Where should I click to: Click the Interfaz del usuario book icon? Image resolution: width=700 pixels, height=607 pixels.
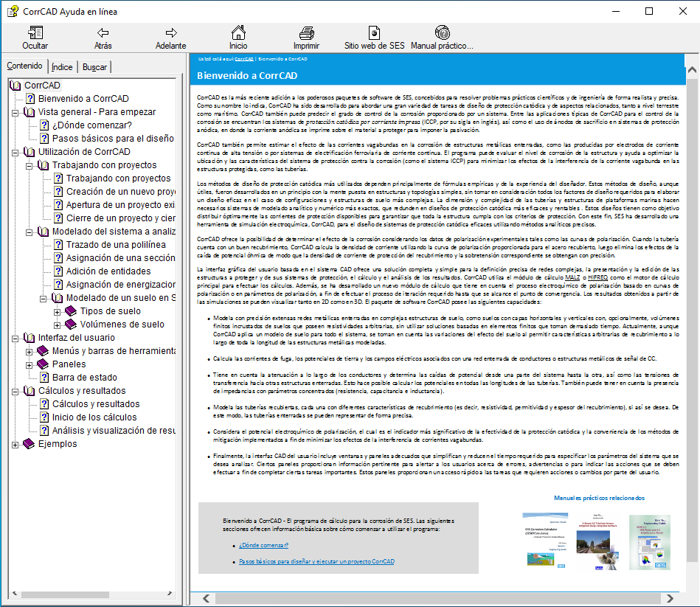(x=29, y=338)
